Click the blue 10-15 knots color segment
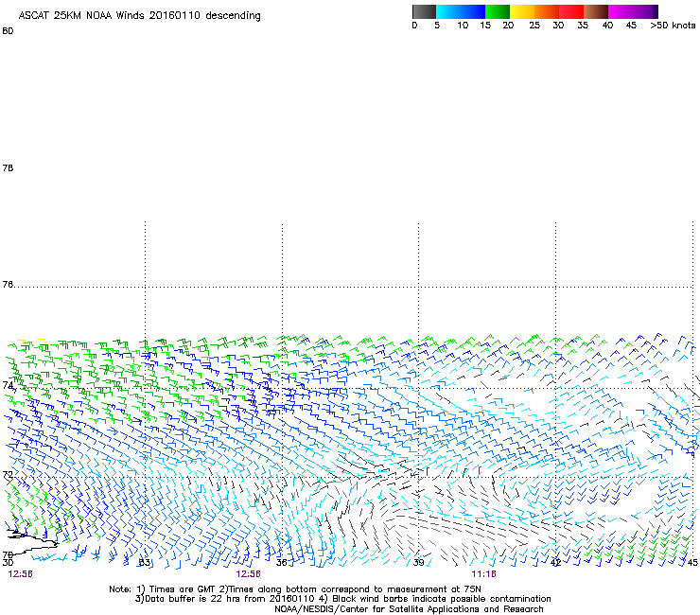Image resolution: width=700 pixels, height=615 pixels. pyautogui.click(x=473, y=11)
